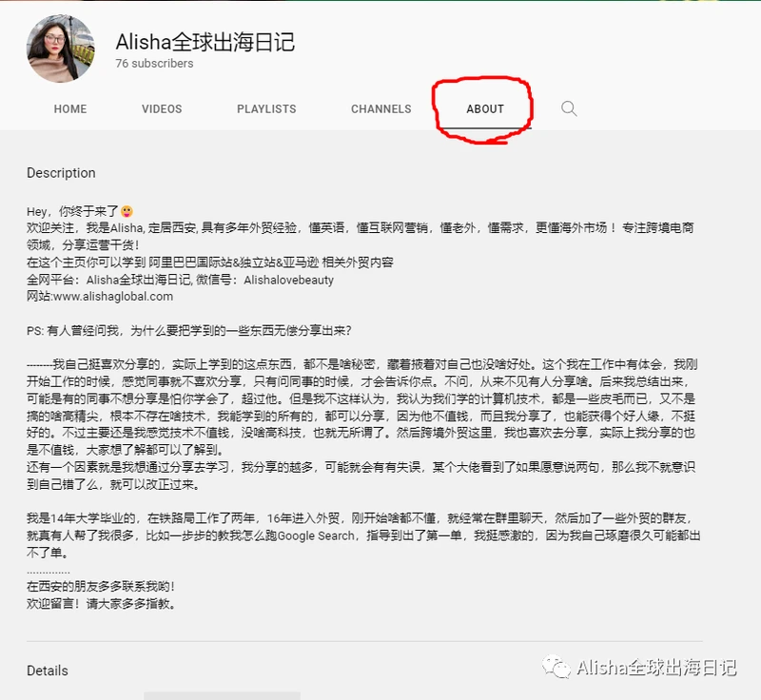The width and height of the screenshot is (761, 700).
Task: Click the line 欢迎留言! 请大家多多指教。
Action: (x=102, y=604)
